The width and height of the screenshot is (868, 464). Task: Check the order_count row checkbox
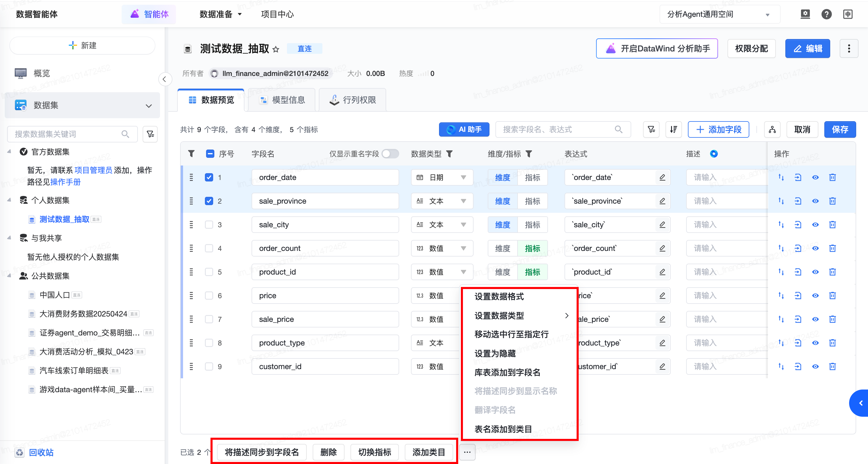point(209,249)
